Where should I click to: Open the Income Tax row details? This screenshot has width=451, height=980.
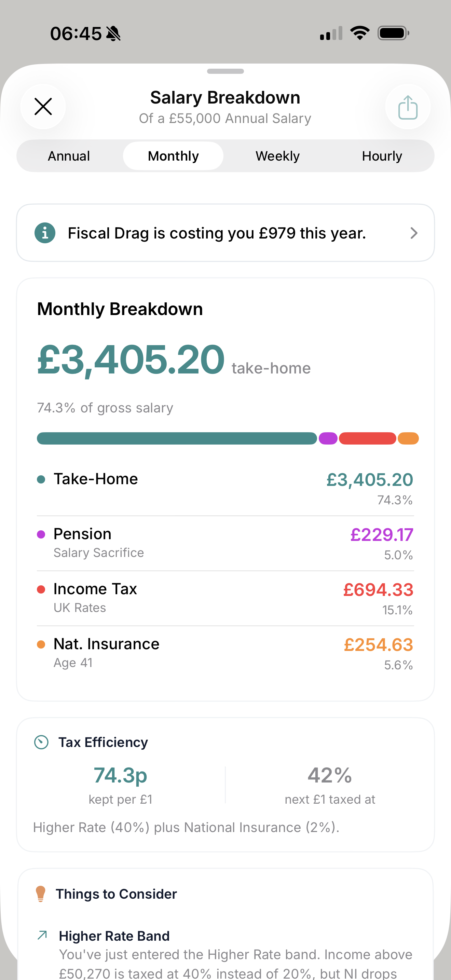pyautogui.click(x=225, y=597)
